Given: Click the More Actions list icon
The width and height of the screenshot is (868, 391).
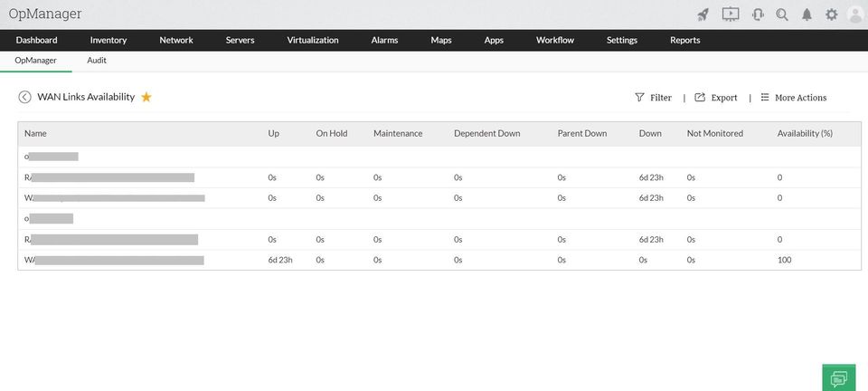Looking at the screenshot, I should 765,97.
